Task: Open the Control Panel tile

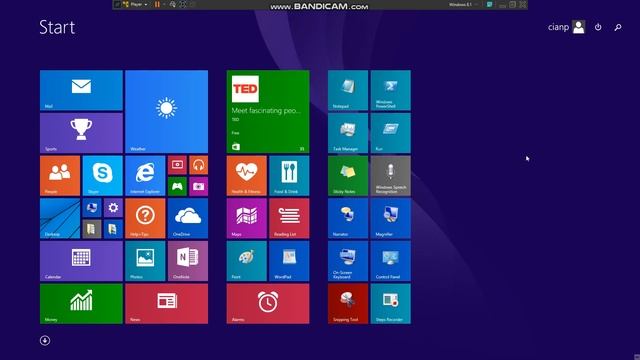Action: click(391, 261)
